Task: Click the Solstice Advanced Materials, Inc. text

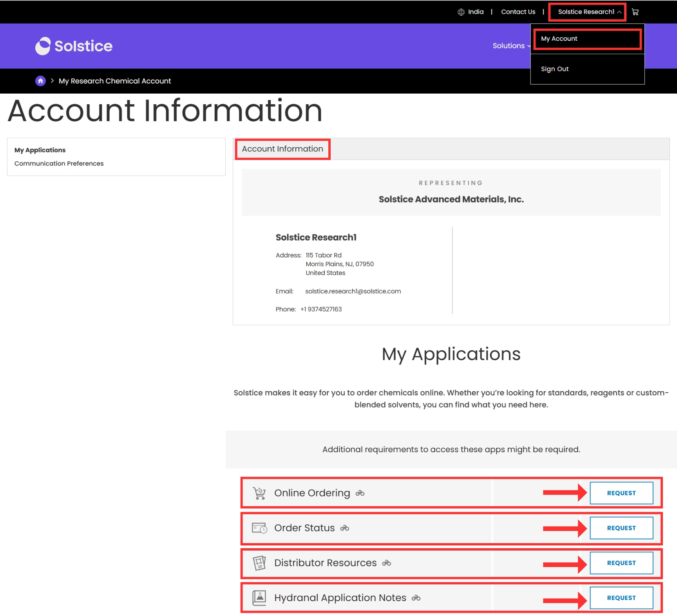Action: [451, 199]
